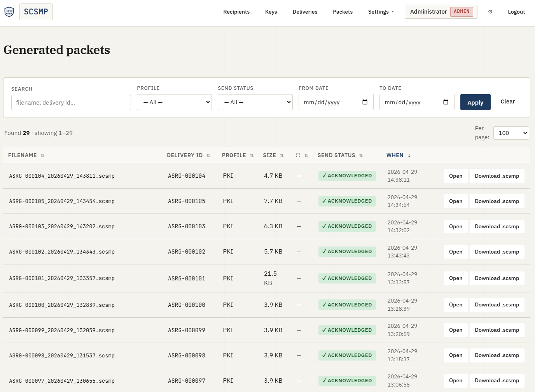
Task: Download .scsmp for ASRG-000103
Action: [x=497, y=226]
